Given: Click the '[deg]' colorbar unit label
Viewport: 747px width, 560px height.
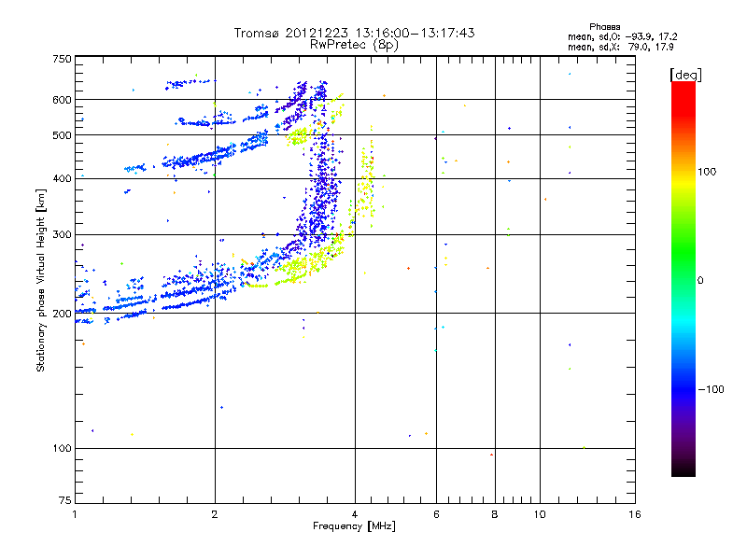Looking at the screenshot, I should (x=685, y=75).
